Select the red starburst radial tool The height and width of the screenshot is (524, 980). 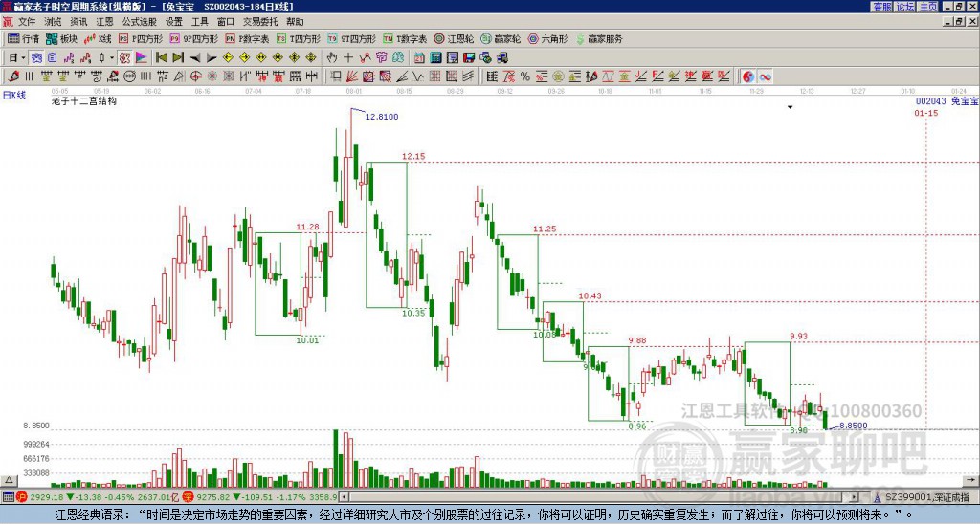(212, 76)
